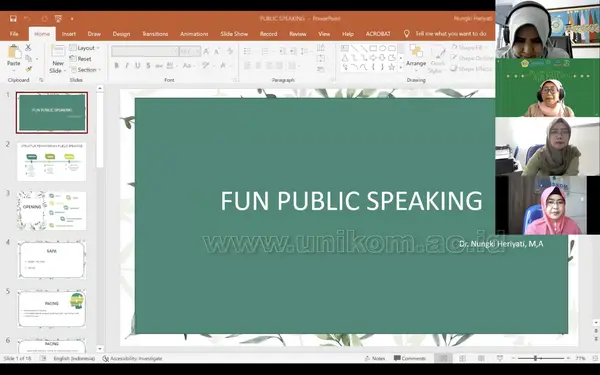600x375 pixels.
Task: Click the Increase Font Size icon
Action: 206,51
